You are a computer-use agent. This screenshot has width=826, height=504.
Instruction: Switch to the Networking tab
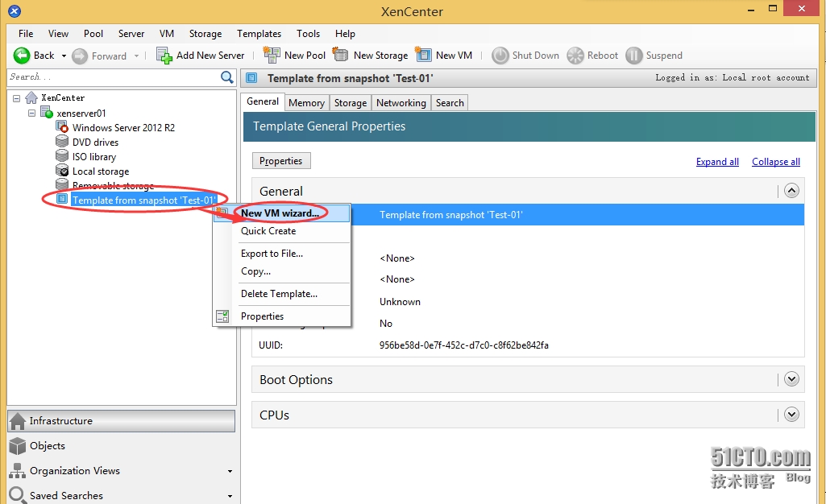point(401,102)
